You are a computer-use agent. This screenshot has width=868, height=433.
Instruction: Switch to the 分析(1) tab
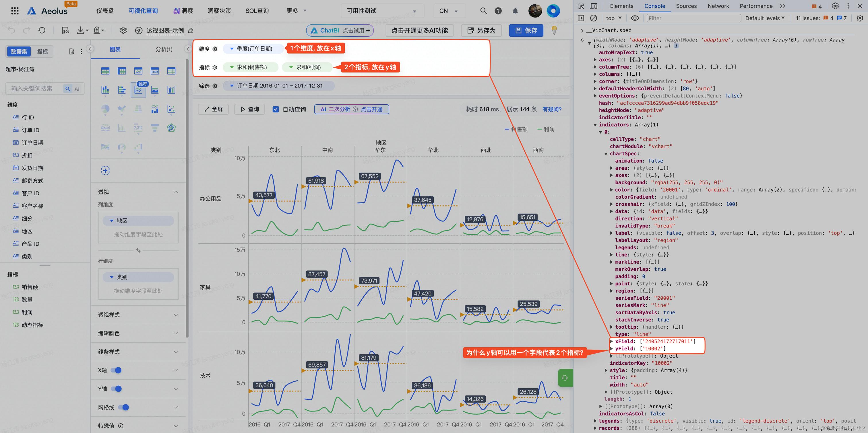tap(164, 50)
